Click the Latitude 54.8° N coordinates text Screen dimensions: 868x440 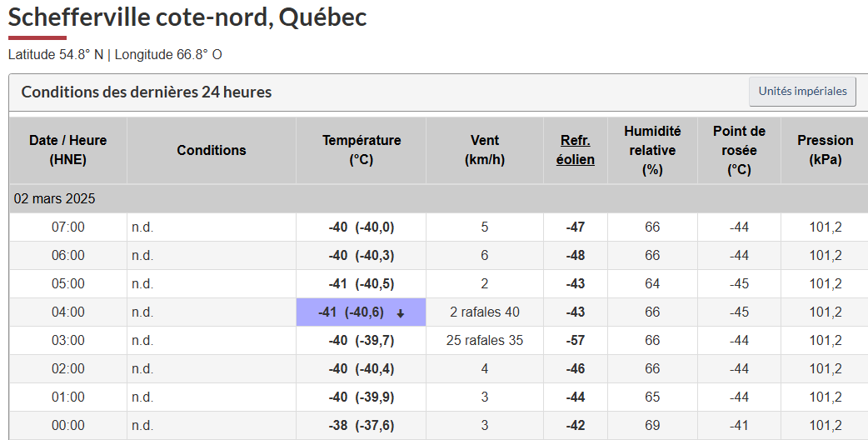56,55
